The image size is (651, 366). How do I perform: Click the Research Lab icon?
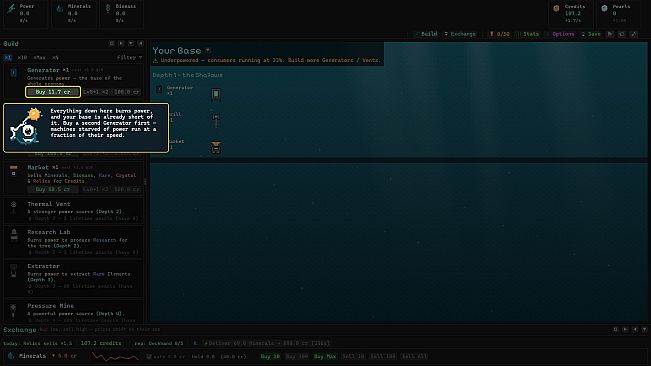(x=14, y=235)
